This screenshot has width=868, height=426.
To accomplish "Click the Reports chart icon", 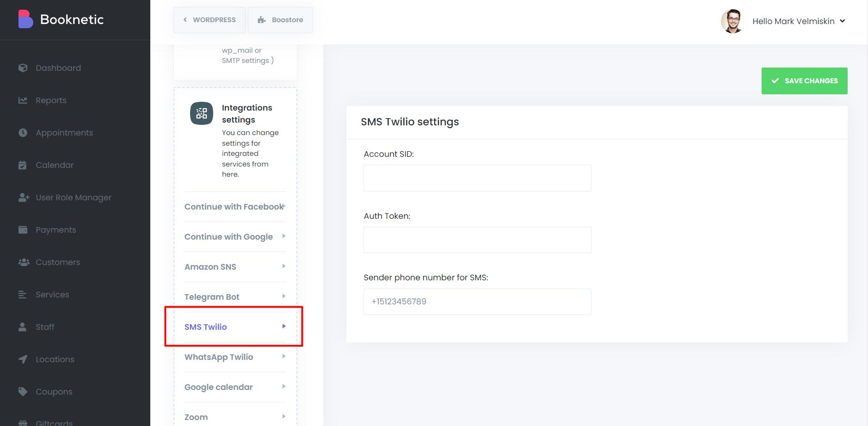I will pos(23,100).
